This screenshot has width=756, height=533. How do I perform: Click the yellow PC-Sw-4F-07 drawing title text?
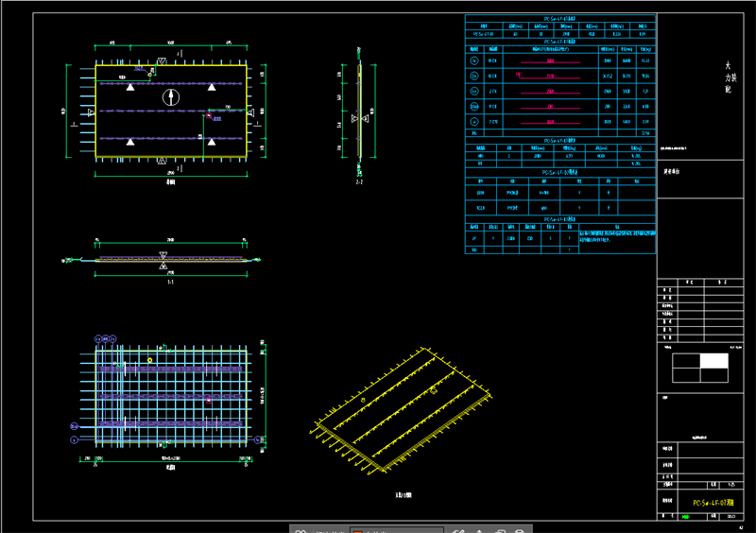coord(713,503)
